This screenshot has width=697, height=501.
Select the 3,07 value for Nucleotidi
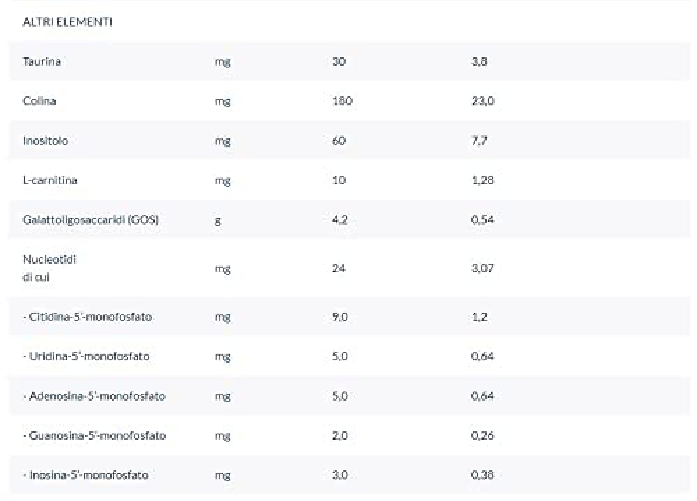pyautogui.click(x=483, y=268)
